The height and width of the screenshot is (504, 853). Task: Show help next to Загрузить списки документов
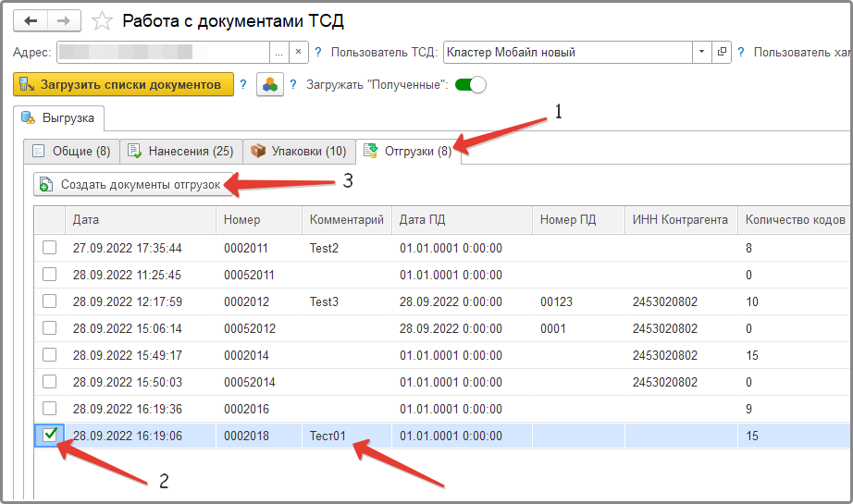243,84
